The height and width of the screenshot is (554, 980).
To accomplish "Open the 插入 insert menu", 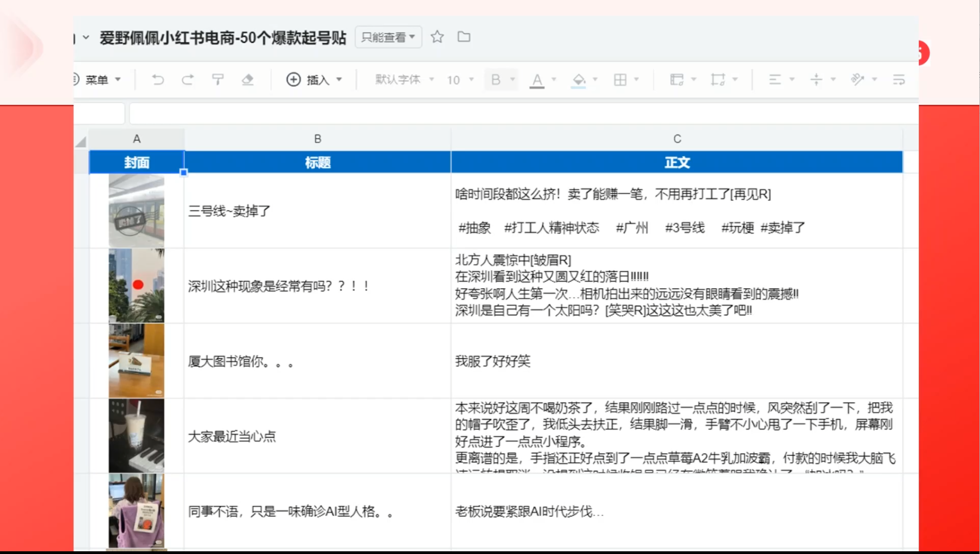I will point(313,80).
